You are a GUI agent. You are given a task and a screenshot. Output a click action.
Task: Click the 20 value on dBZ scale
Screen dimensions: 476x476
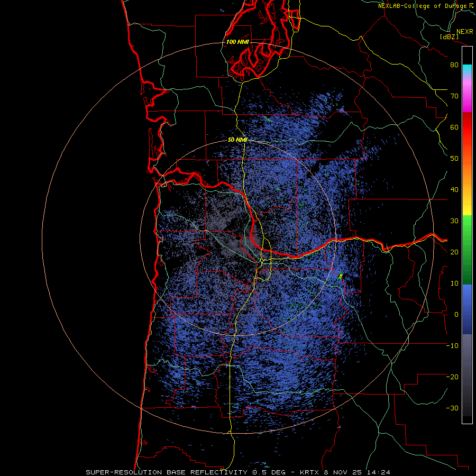tap(454, 252)
